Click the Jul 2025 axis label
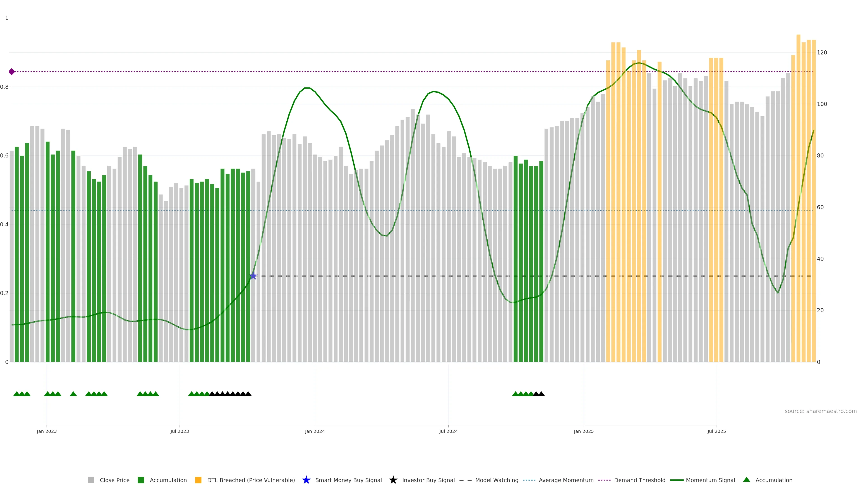 coord(716,431)
